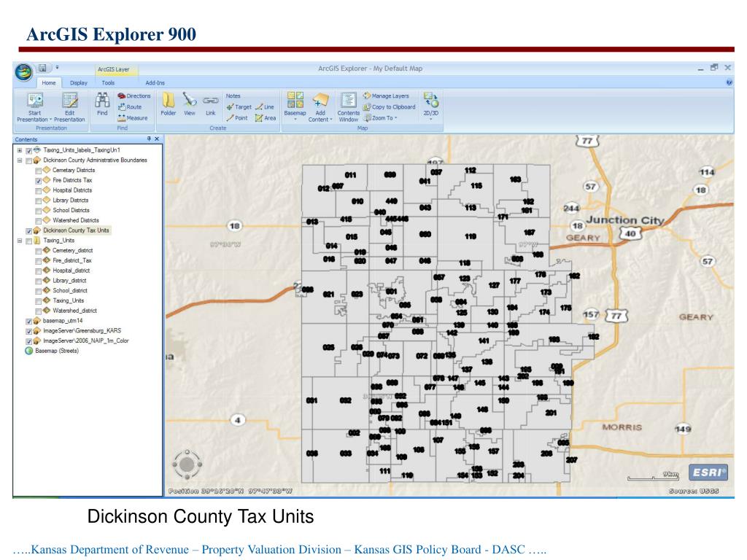Switch the 2D/3D view mode
The image size is (747, 560).
(430, 101)
